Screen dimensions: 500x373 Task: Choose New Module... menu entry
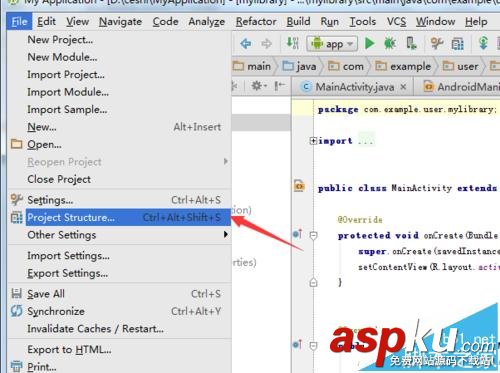click(x=120, y=57)
